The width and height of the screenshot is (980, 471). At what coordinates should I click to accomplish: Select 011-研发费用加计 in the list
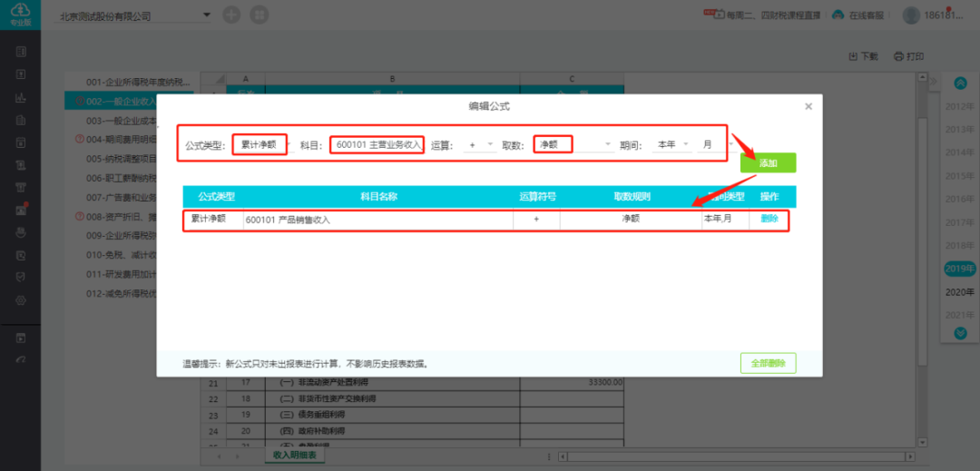(x=122, y=274)
